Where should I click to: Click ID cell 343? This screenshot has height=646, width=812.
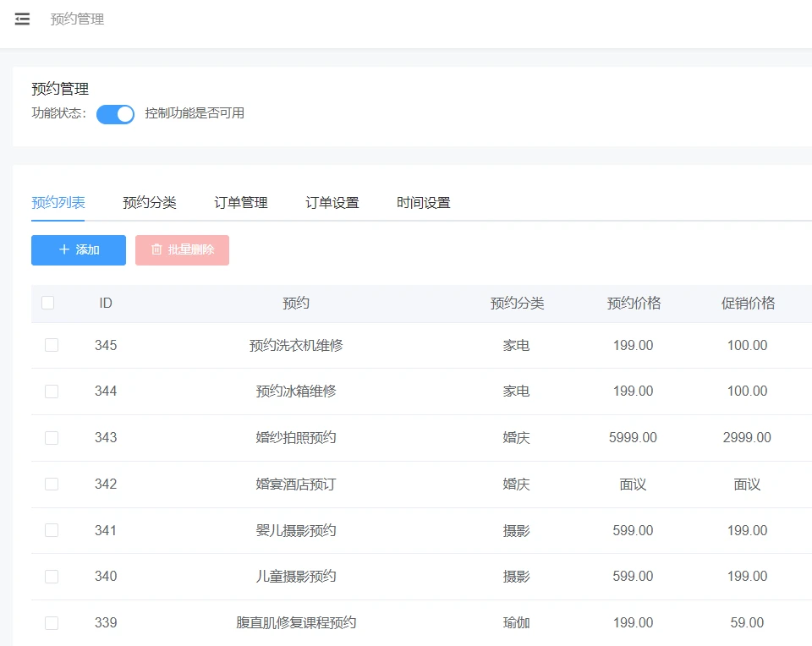tap(106, 438)
